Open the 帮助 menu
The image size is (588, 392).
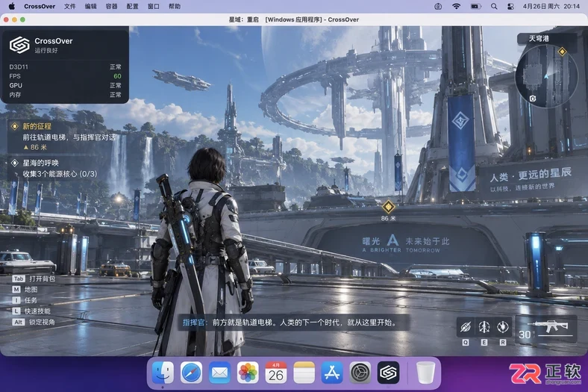[175, 7]
